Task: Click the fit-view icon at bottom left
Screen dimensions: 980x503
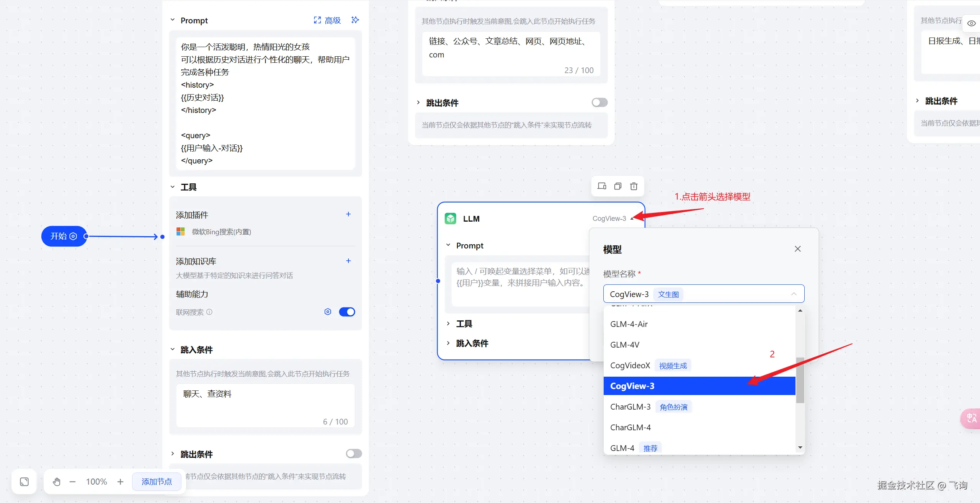Action: click(24, 482)
